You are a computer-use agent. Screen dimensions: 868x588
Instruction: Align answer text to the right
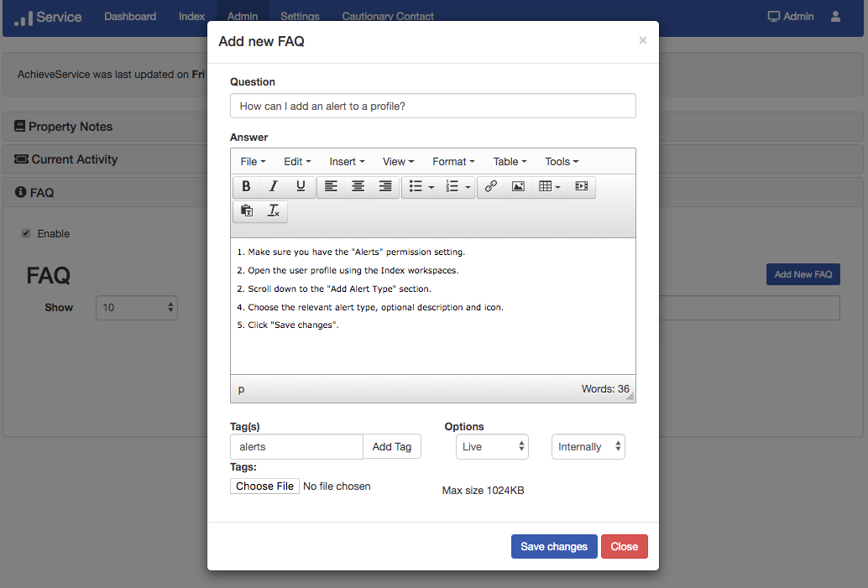coord(385,186)
